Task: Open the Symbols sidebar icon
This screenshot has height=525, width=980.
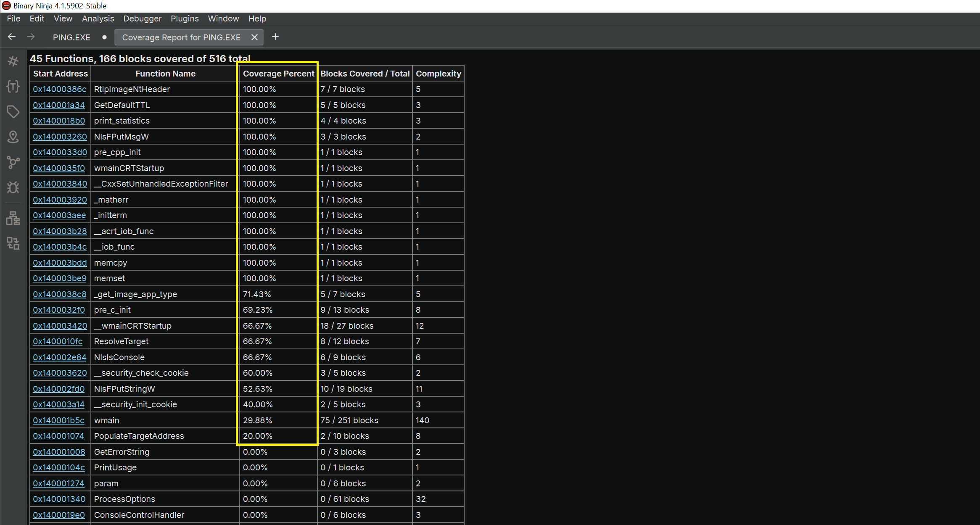Action: [x=13, y=61]
